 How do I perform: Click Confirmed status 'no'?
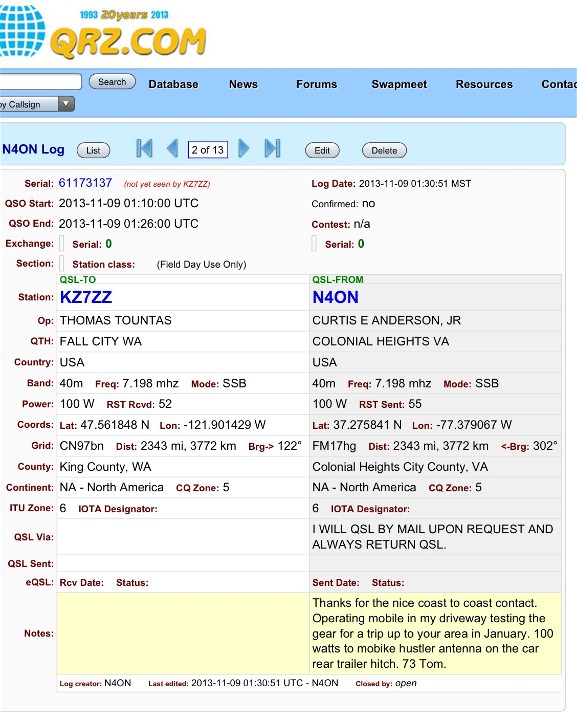(369, 203)
